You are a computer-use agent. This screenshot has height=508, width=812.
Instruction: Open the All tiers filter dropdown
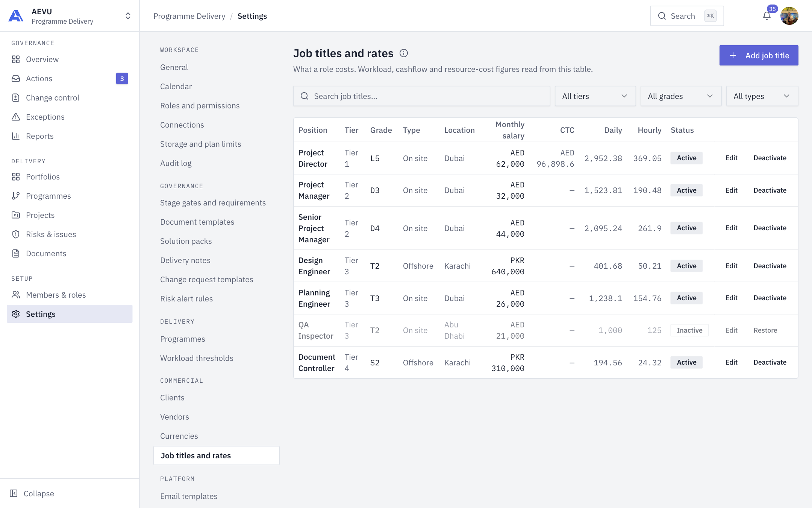point(595,96)
